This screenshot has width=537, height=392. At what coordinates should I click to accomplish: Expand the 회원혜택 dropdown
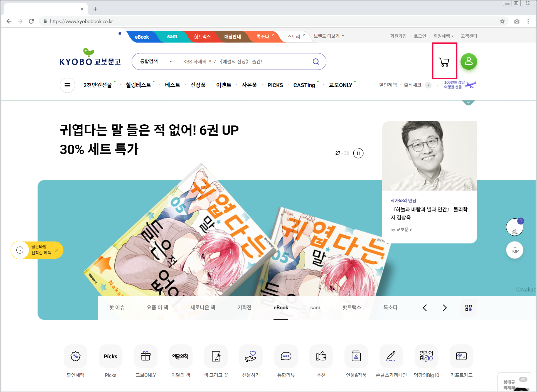444,36
